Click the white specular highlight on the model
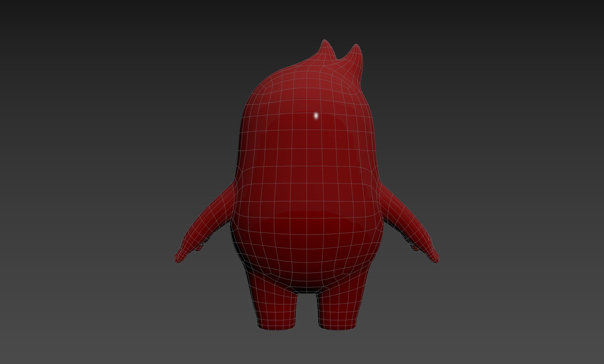 pyautogui.click(x=316, y=116)
